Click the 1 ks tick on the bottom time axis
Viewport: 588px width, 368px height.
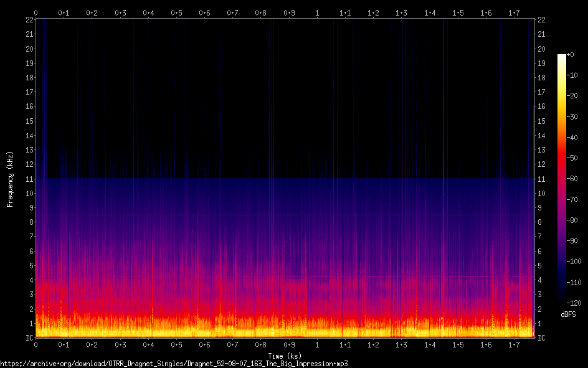click(x=318, y=344)
